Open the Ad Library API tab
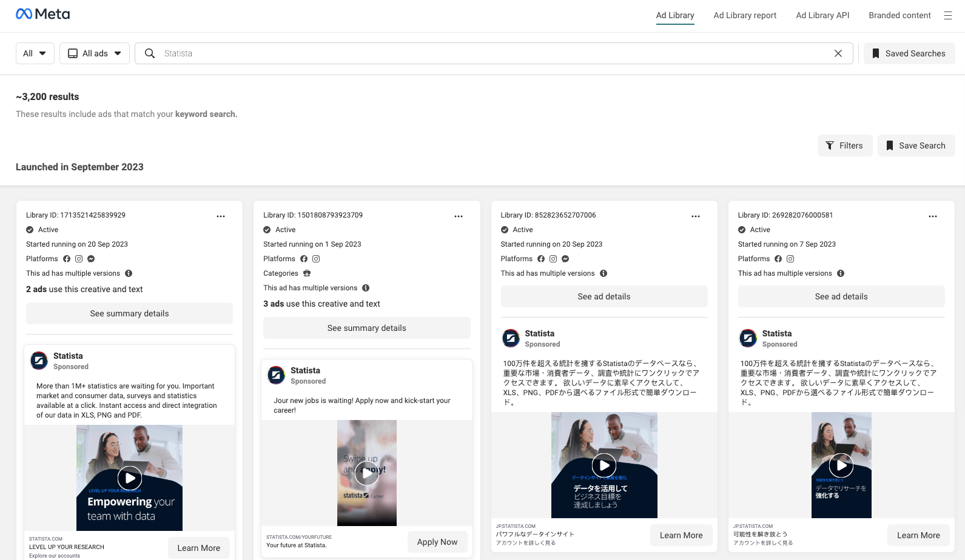Screen dimensions: 965x560 click(822, 16)
